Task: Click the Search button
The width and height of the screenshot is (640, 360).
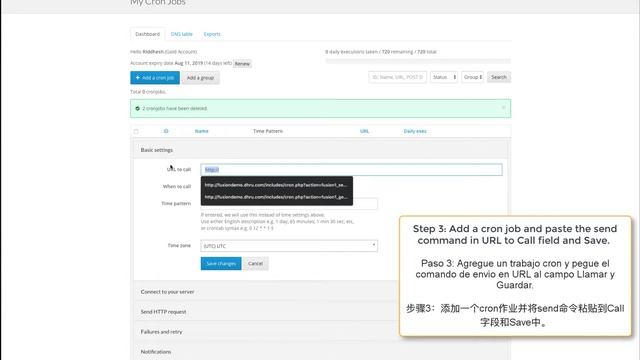Action: click(499, 77)
